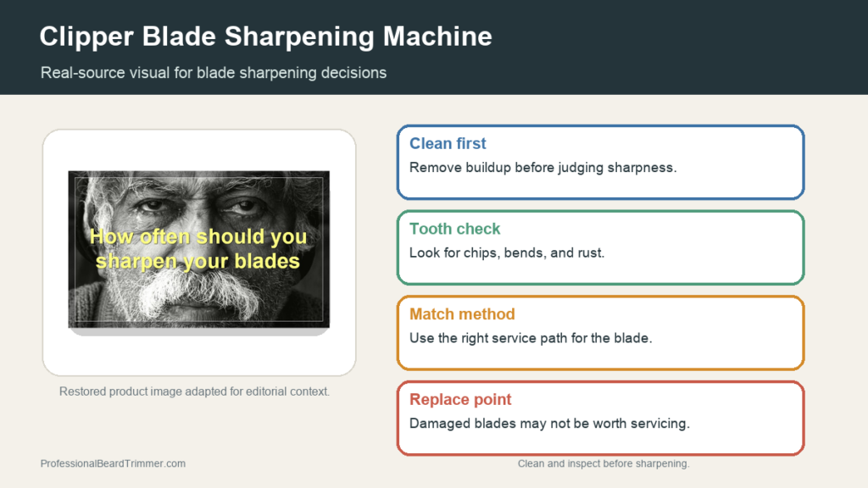
Task: Click the title 'Clipper Blade Sharpening Machine'
Action: click(x=265, y=37)
